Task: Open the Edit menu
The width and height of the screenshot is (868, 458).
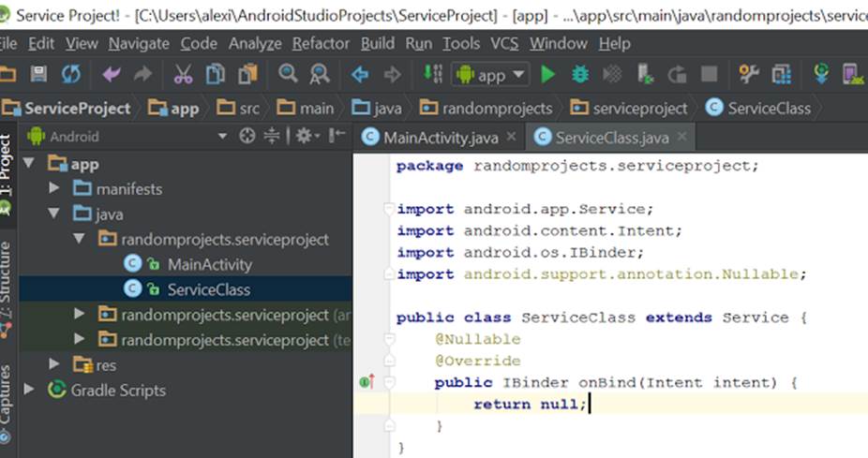Action: click(x=41, y=43)
